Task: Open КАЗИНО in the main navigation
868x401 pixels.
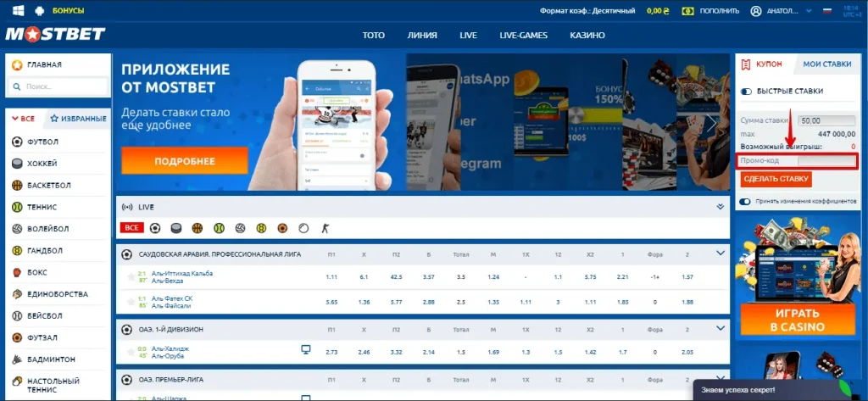Action: [x=587, y=35]
